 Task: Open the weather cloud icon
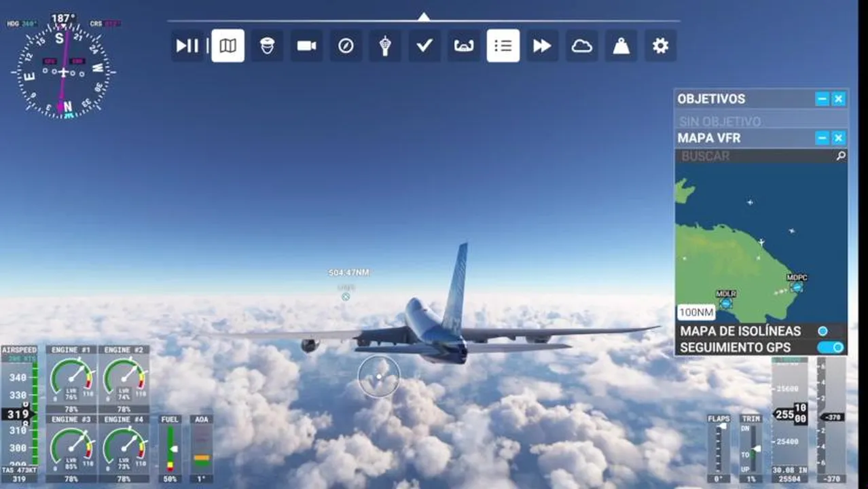pyautogui.click(x=581, y=46)
